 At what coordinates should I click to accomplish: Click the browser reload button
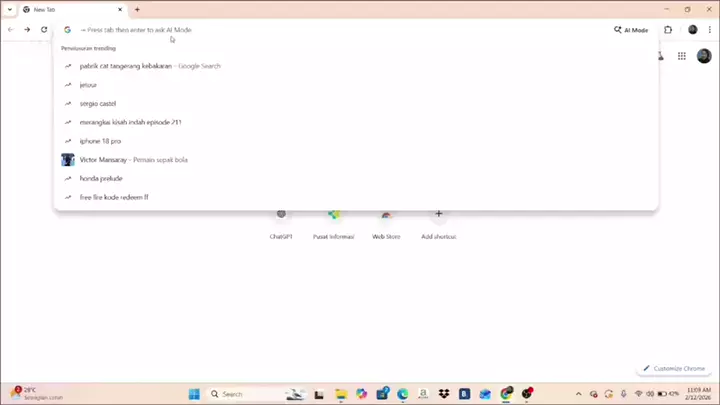point(44,30)
